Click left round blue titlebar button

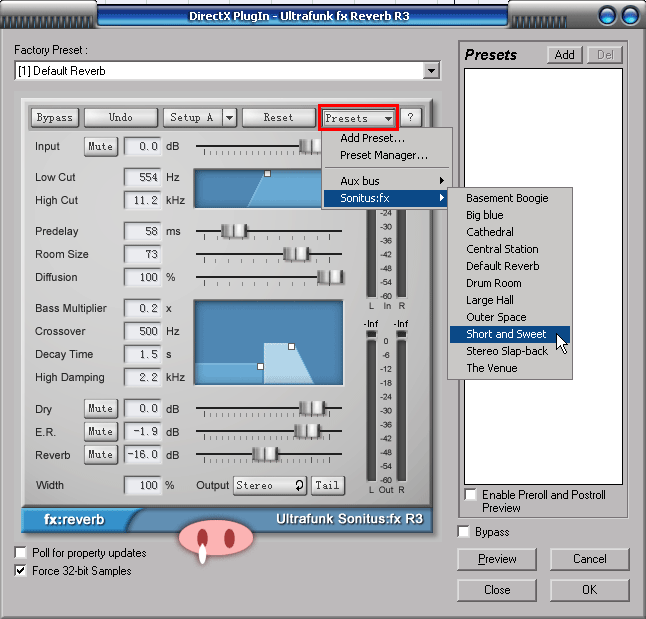(x=607, y=15)
